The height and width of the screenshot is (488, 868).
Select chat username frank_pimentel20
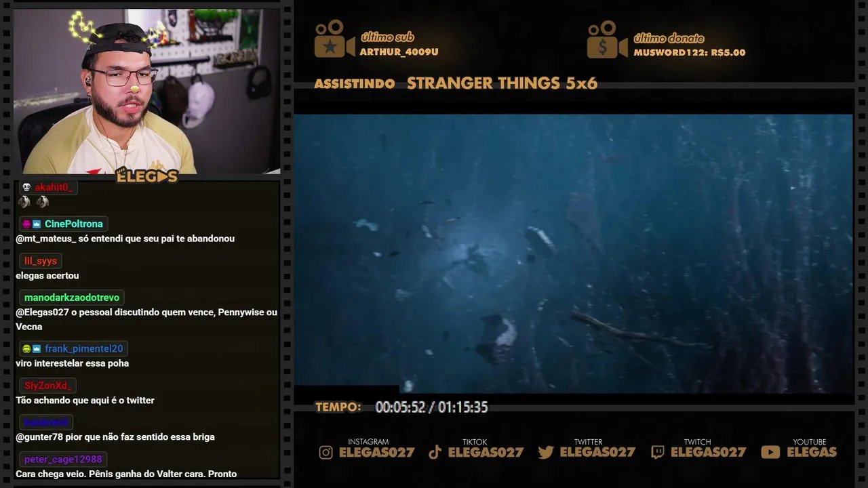[84, 349]
